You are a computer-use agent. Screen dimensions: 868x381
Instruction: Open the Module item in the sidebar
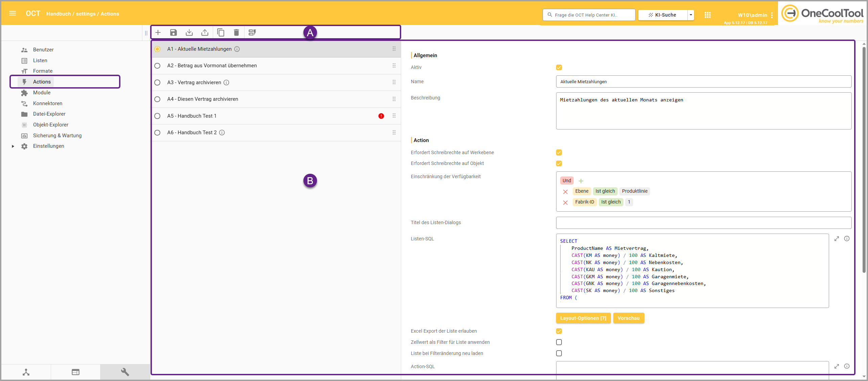(x=42, y=93)
